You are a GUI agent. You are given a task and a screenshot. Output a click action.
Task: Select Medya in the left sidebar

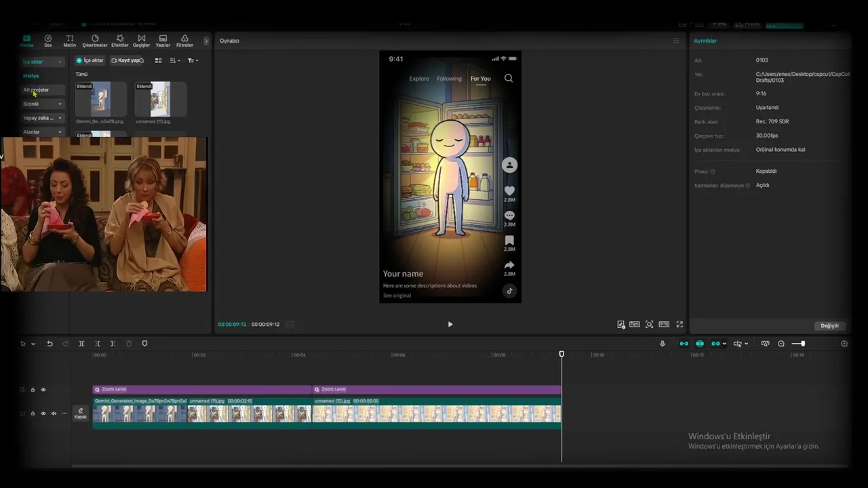(x=31, y=76)
